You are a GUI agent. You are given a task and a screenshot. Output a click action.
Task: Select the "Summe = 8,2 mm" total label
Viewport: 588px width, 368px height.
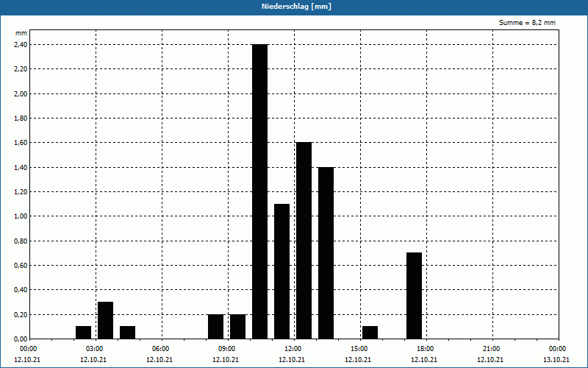(527, 23)
